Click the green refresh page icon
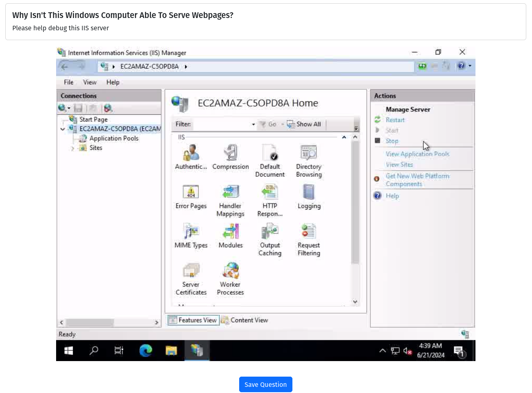This screenshot has height=393, width=532. coord(422,66)
